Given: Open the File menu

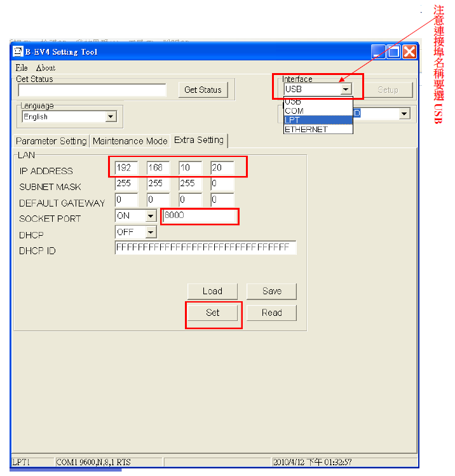Looking at the screenshot, I should [x=22, y=67].
